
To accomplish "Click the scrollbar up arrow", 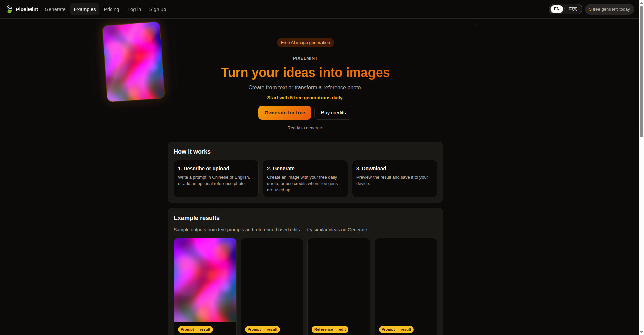I will tap(641, 3).
